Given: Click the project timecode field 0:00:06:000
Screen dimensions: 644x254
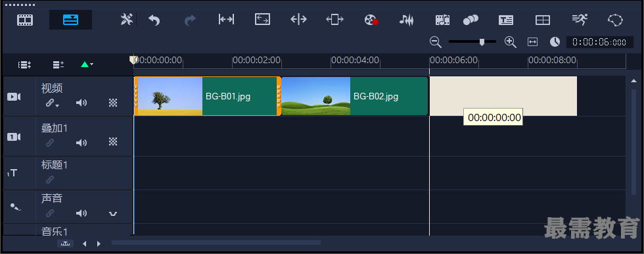Looking at the screenshot, I should click(599, 42).
